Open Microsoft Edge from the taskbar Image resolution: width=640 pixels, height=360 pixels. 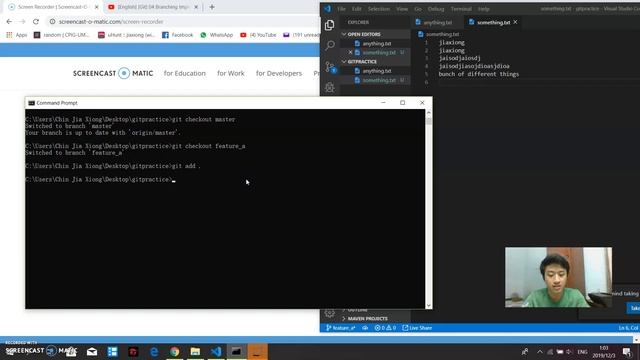154,351
